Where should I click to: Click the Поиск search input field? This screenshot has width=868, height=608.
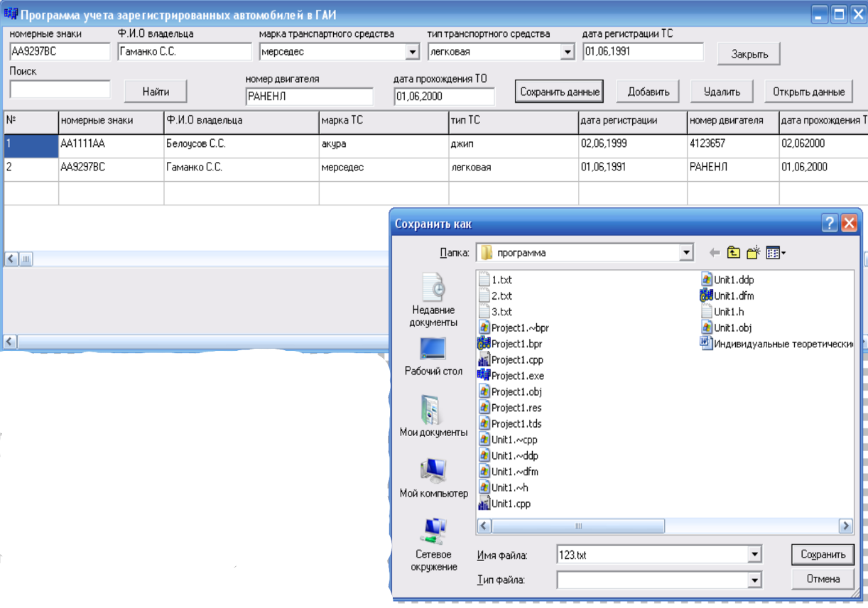[x=60, y=89]
